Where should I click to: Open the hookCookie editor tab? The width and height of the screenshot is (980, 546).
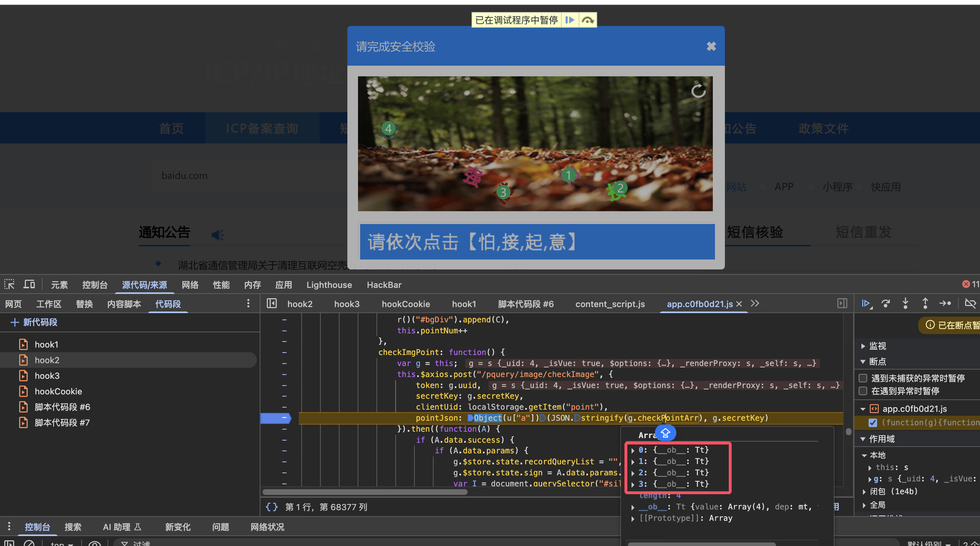point(406,304)
